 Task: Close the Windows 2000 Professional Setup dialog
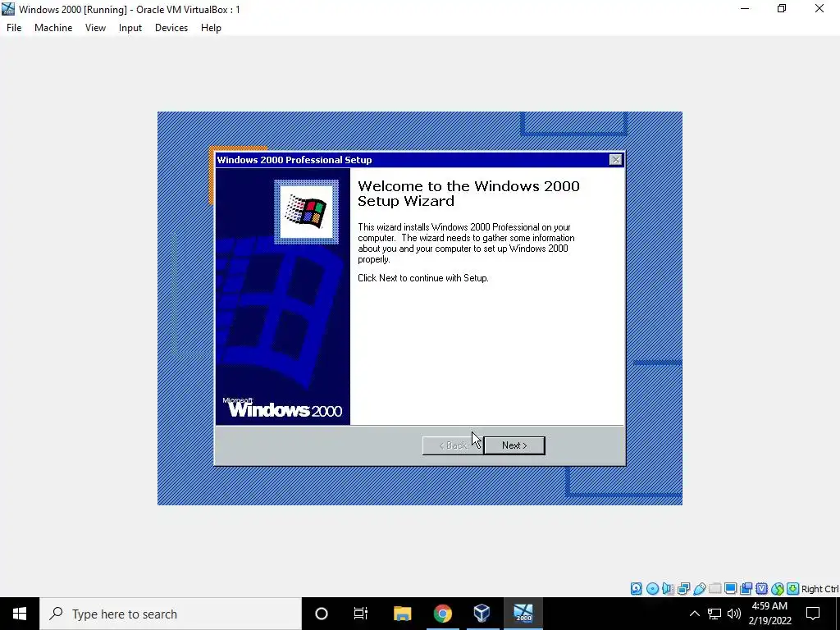(615, 160)
